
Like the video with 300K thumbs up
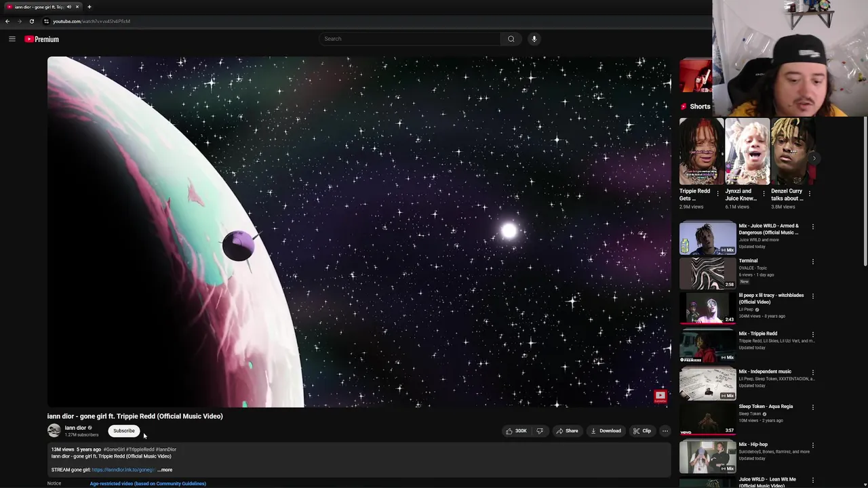(x=516, y=431)
